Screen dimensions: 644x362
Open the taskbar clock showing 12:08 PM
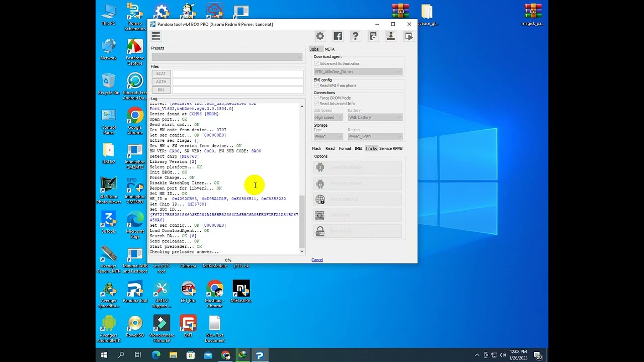[517, 355]
